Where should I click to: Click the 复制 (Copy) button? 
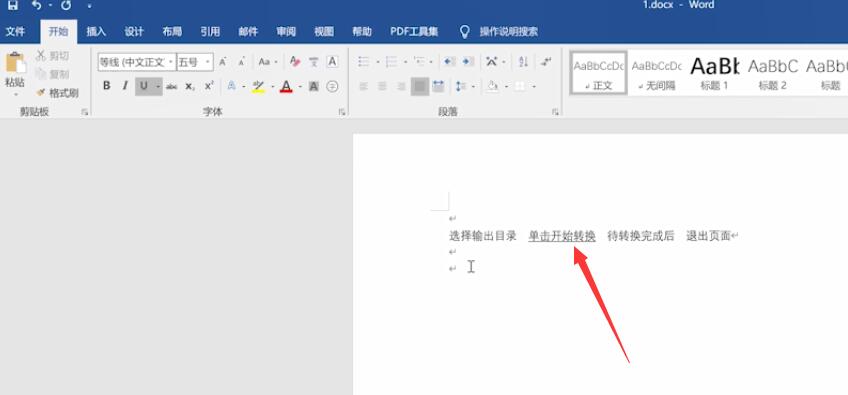pos(52,74)
